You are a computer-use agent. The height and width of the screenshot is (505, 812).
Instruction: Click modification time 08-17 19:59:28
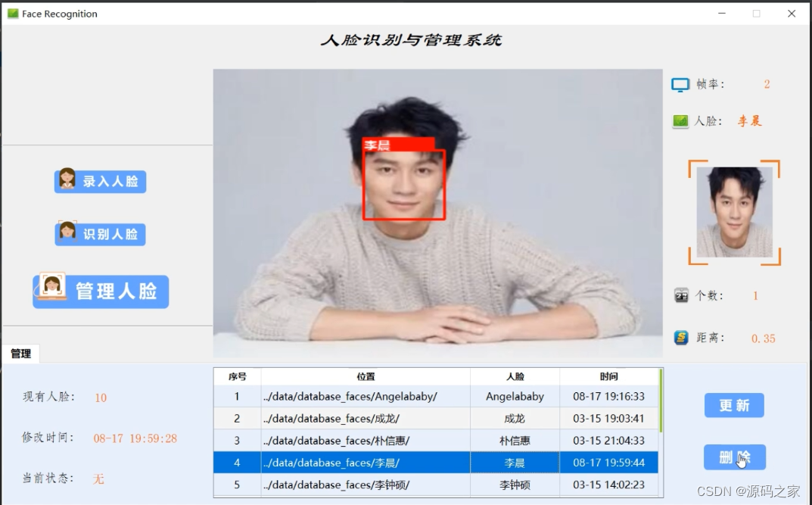pos(135,438)
